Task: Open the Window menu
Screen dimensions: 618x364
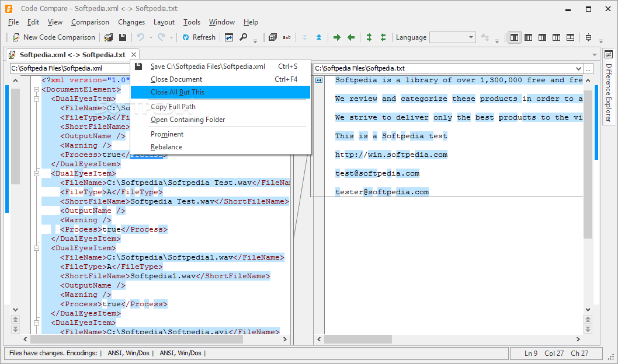Action: click(x=222, y=22)
